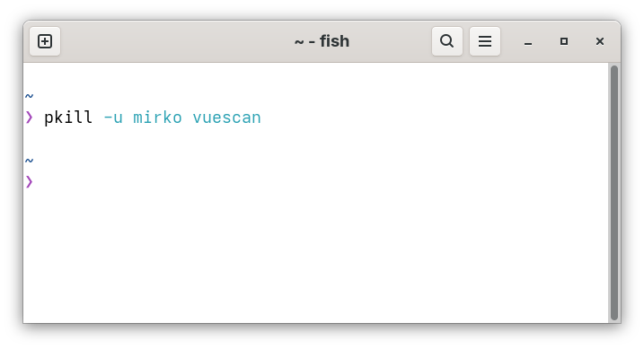644x349 pixels.
Task: Click the mirko username argument
Action: (x=157, y=118)
